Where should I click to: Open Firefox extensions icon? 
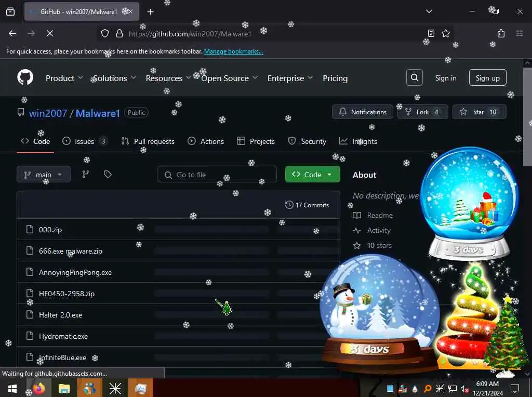501,33
